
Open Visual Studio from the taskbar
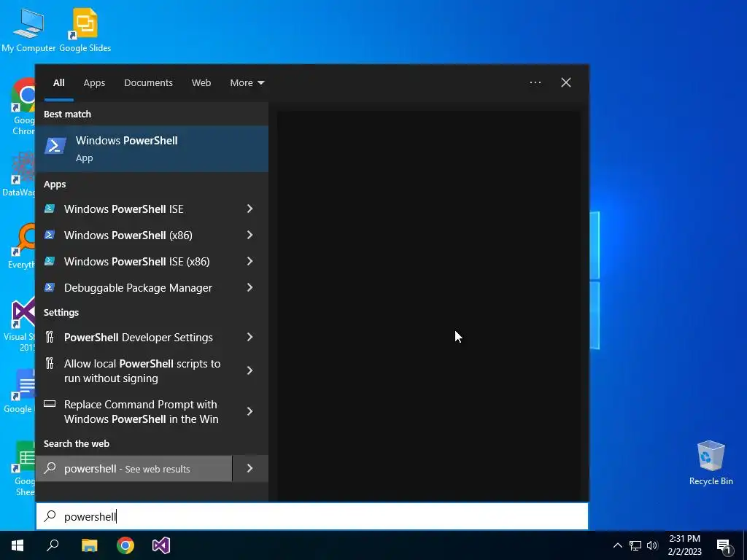point(161,545)
